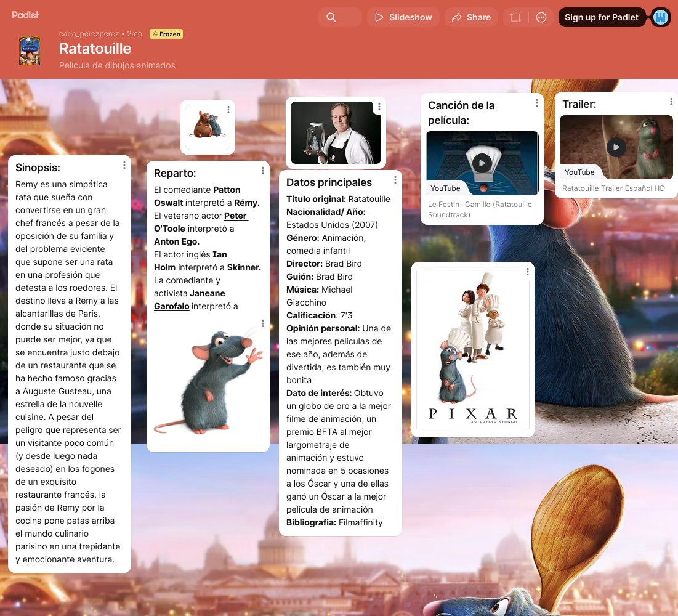Play the Ratatouille trailer video
678x616 pixels.
click(x=616, y=147)
